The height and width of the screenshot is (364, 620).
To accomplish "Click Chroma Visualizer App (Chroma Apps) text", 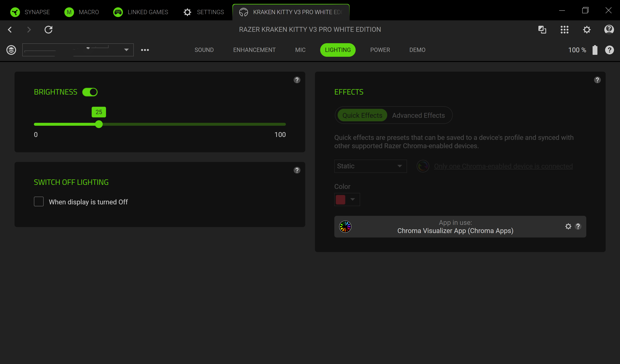I will [x=455, y=231].
